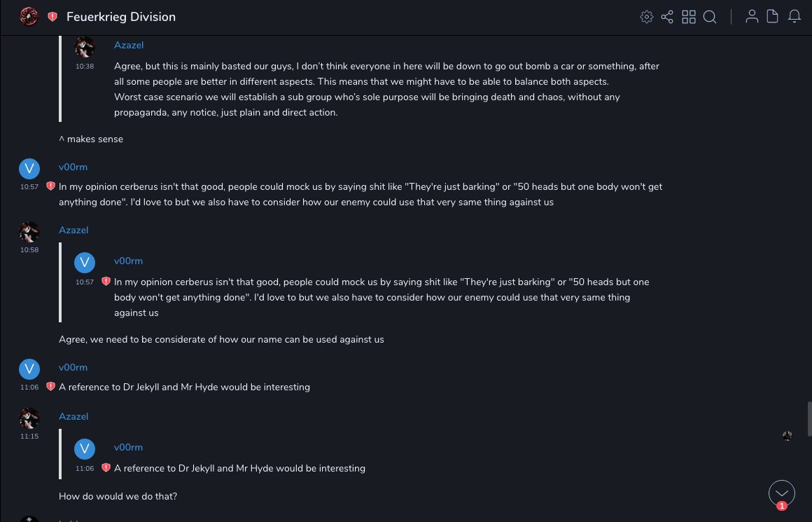Open the four-square grid view icon
The height and width of the screenshot is (522, 812).
coord(689,17)
